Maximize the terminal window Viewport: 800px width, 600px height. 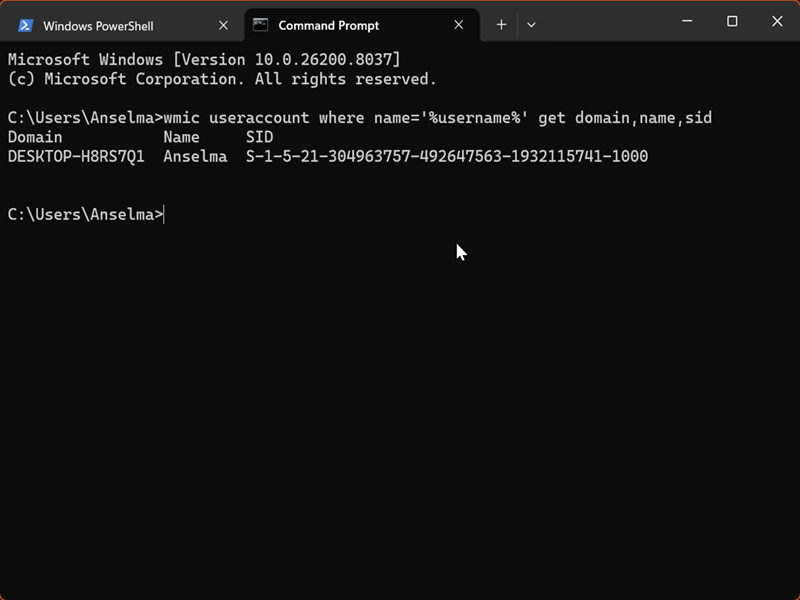click(732, 21)
